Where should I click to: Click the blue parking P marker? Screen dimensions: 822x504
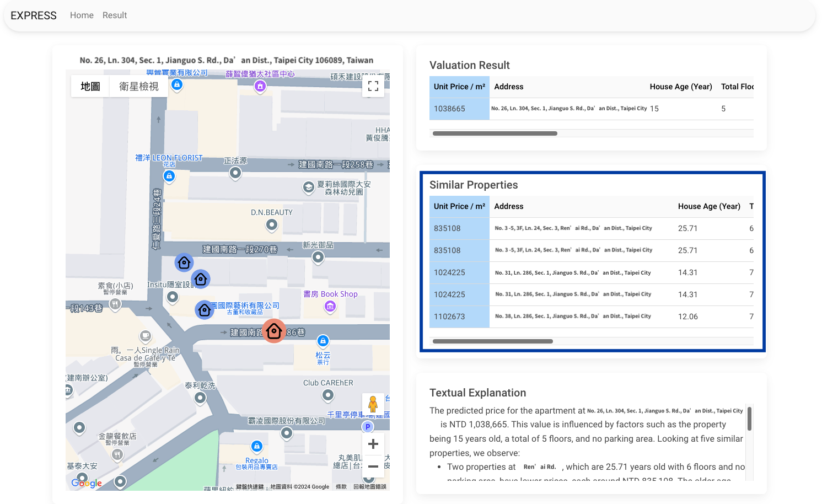(368, 427)
